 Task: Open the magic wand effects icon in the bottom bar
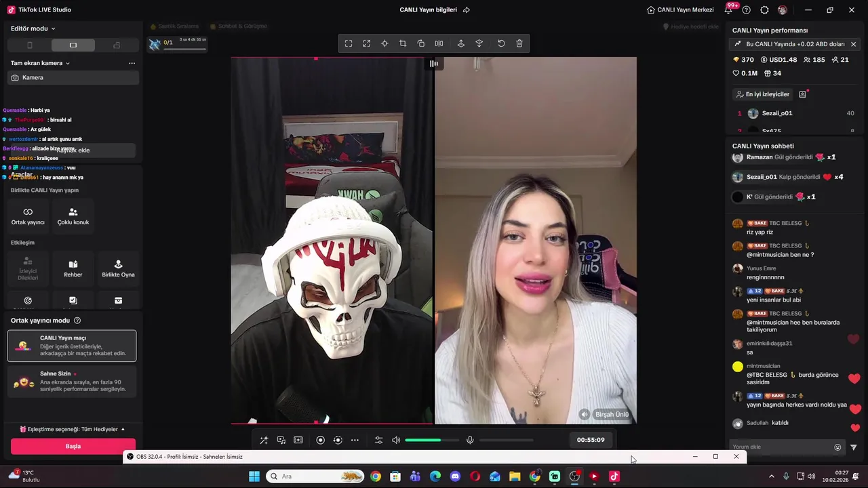pyautogui.click(x=264, y=440)
